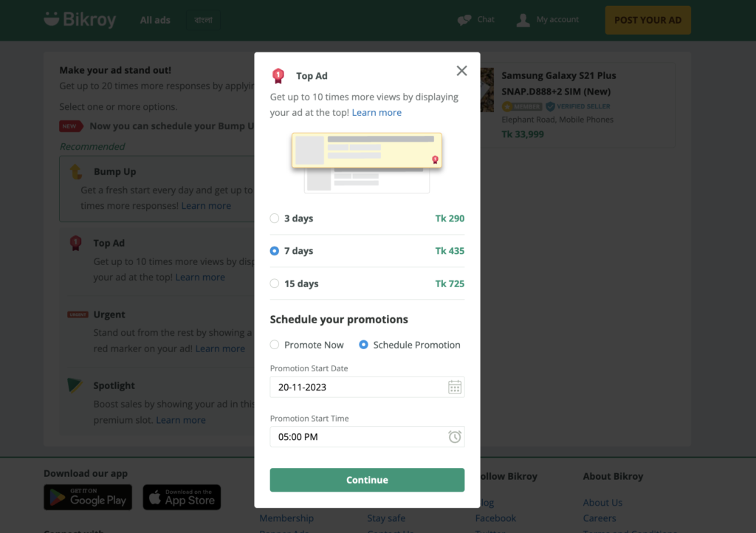Edit the Promotion Start Date field
The width and height of the screenshot is (756, 533).
(x=367, y=387)
